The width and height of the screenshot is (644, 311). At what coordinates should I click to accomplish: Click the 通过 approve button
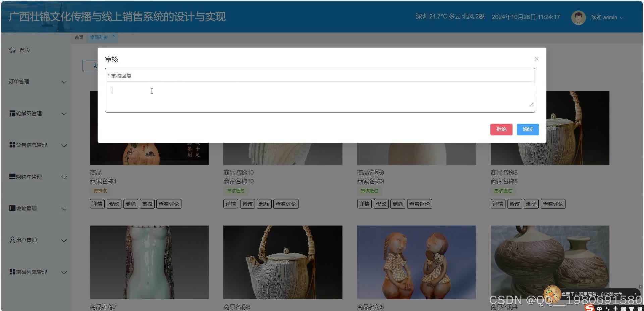pyautogui.click(x=528, y=129)
